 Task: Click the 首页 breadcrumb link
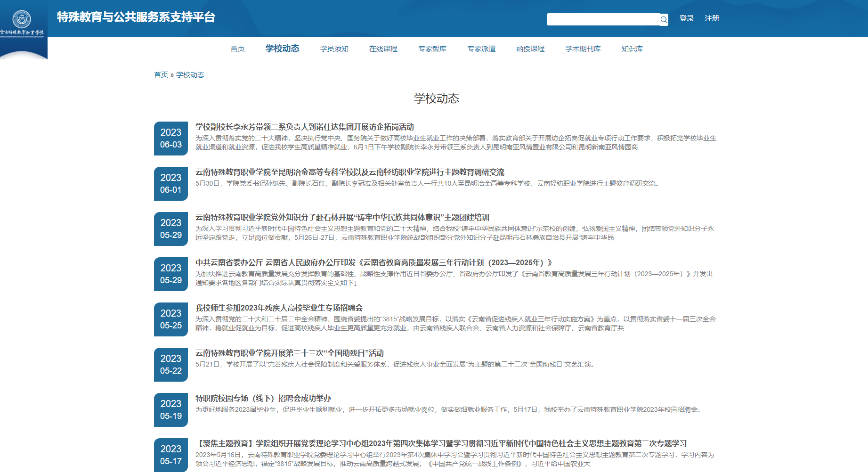click(x=161, y=75)
